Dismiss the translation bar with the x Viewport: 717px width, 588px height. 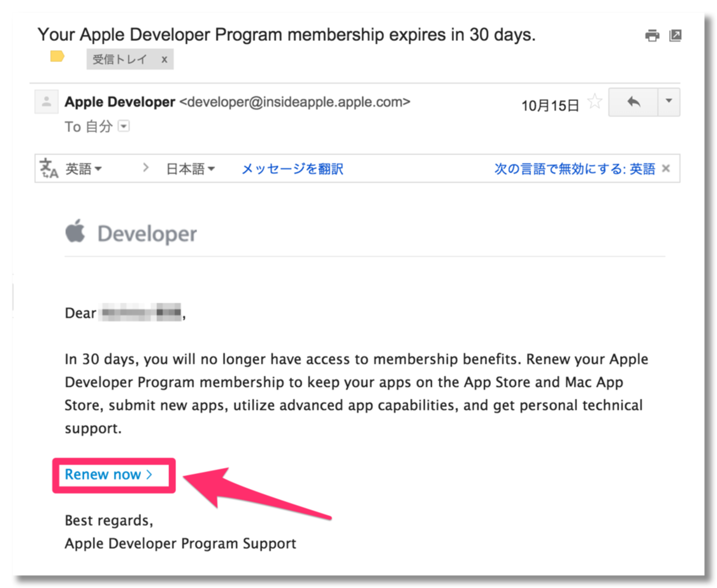[x=666, y=169]
